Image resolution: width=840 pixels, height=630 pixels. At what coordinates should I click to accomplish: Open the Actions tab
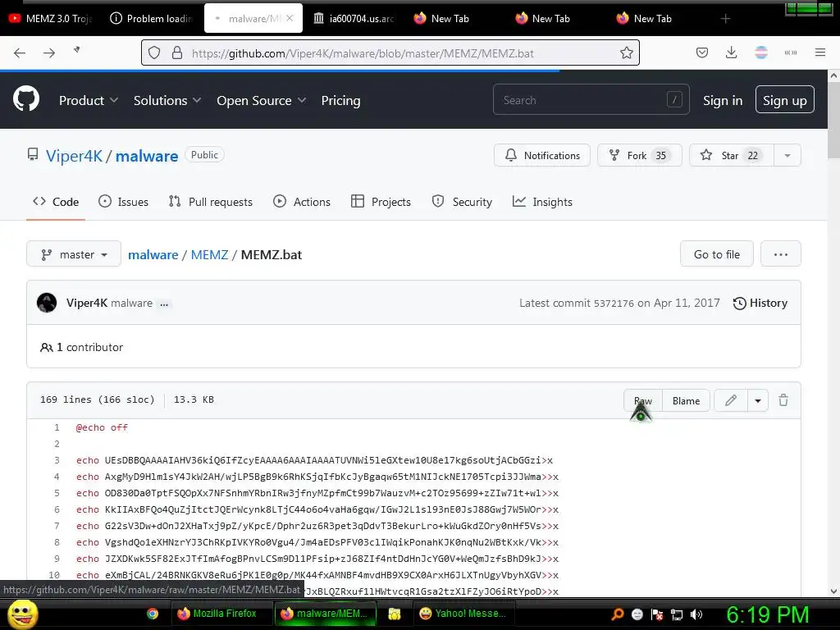(302, 202)
